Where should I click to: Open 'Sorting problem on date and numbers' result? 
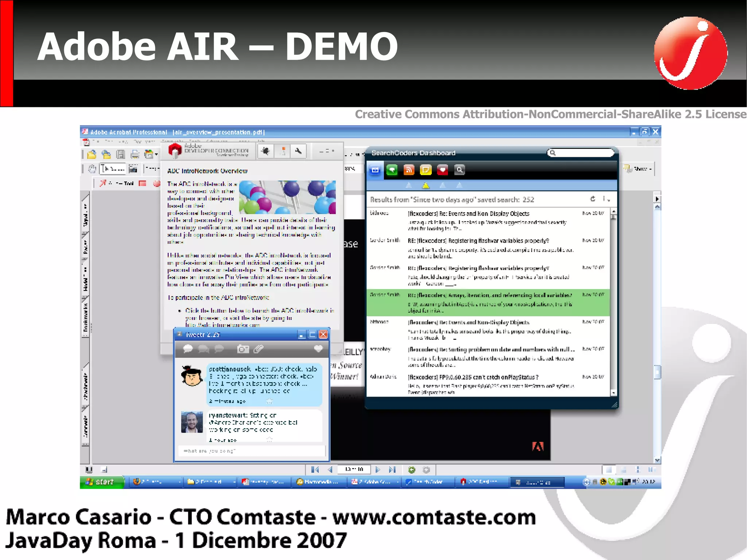[x=488, y=357]
